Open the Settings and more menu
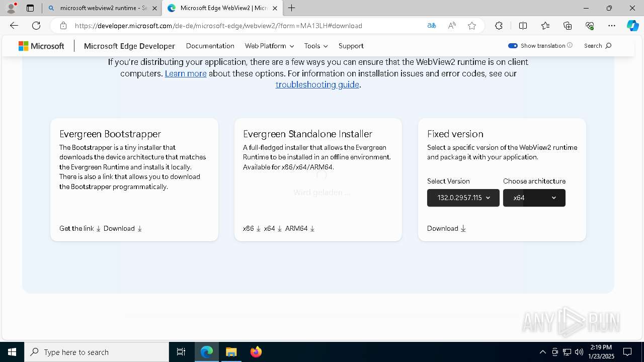644x362 pixels. point(612,26)
